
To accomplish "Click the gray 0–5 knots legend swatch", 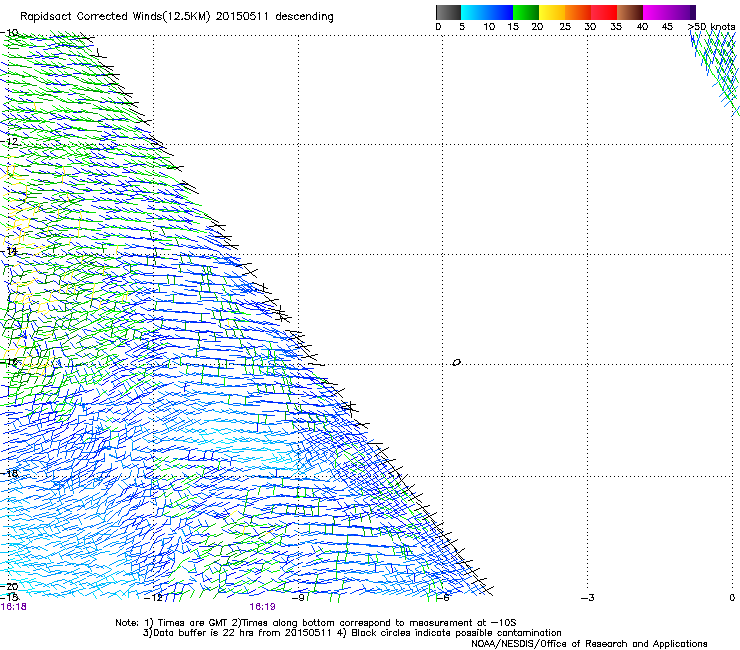I will (448, 12).
